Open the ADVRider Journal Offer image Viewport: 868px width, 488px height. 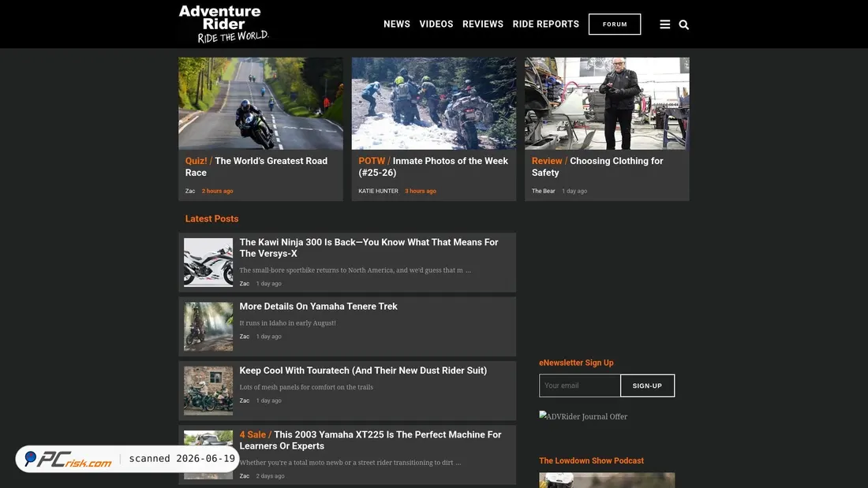(x=583, y=416)
